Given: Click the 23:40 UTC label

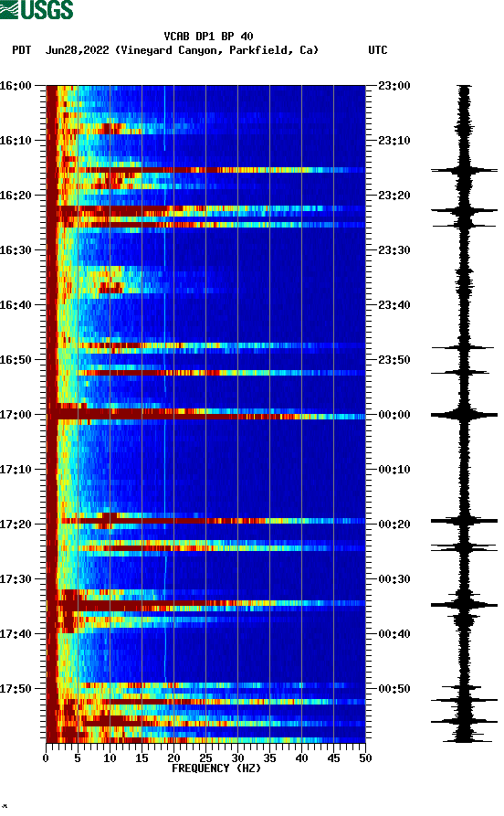Looking at the screenshot, I should (x=394, y=305).
